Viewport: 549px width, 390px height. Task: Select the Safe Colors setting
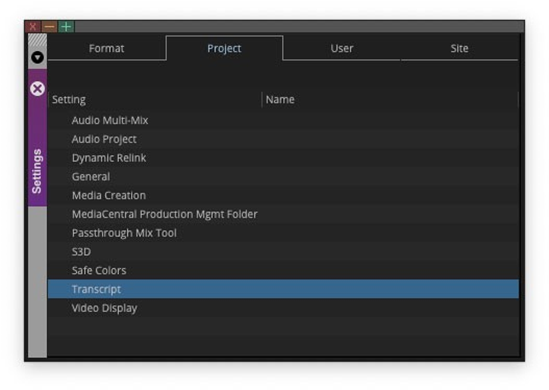(x=283, y=271)
